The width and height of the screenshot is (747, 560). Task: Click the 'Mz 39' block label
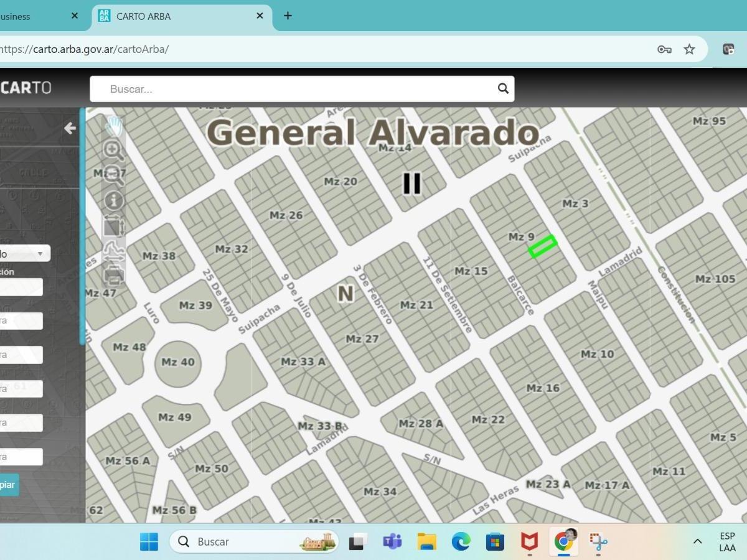tap(195, 306)
